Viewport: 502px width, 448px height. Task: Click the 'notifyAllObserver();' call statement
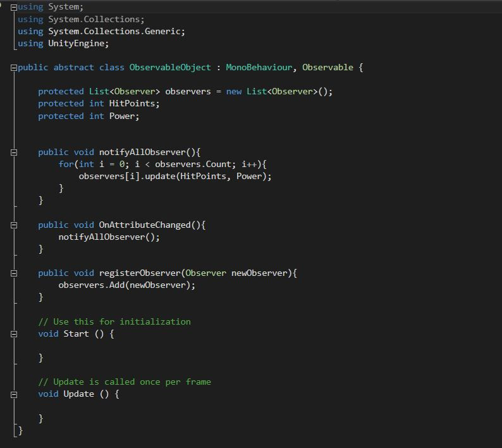click(109, 237)
